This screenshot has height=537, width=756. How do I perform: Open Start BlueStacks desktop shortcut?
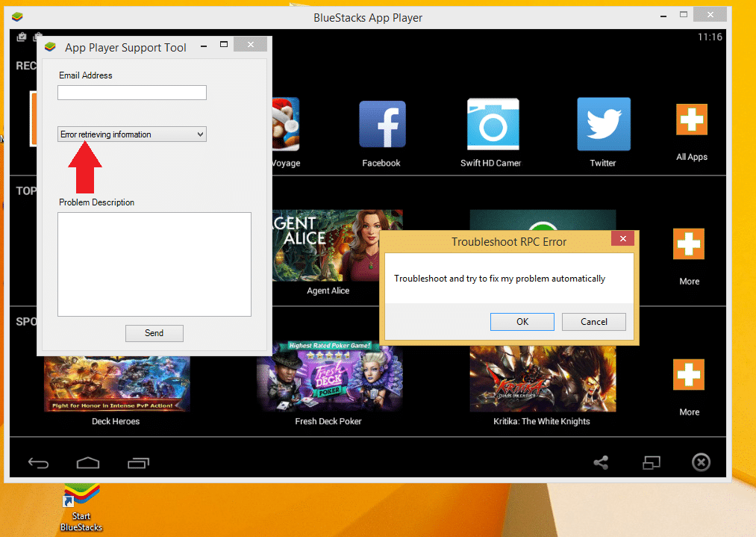[81, 508]
